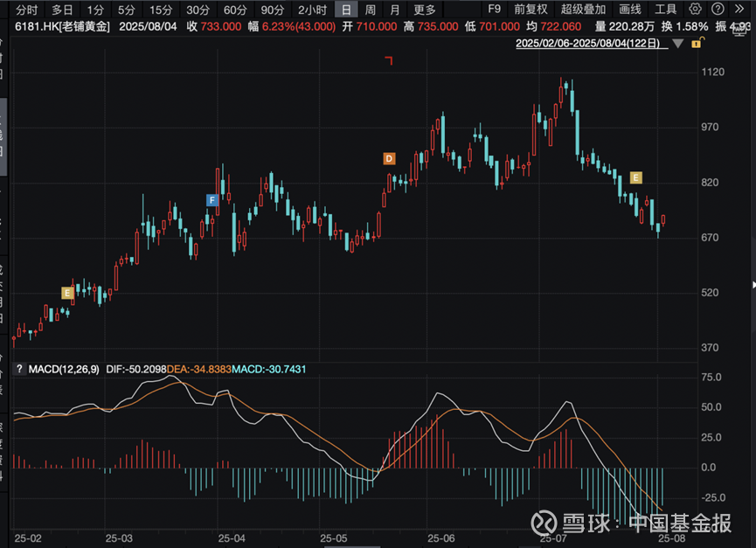Select the 1分 period tab
The width and height of the screenshot is (756, 548).
(95, 10)
